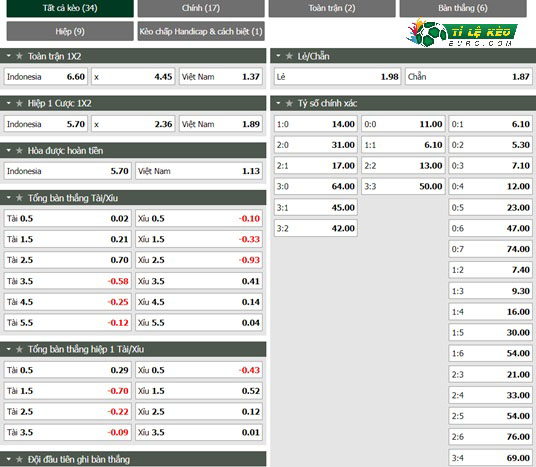Screen dimensions: 536x467
Task: Star the Đội đầu tiên ghi bàn thắng section
Action: click(19, 459)
